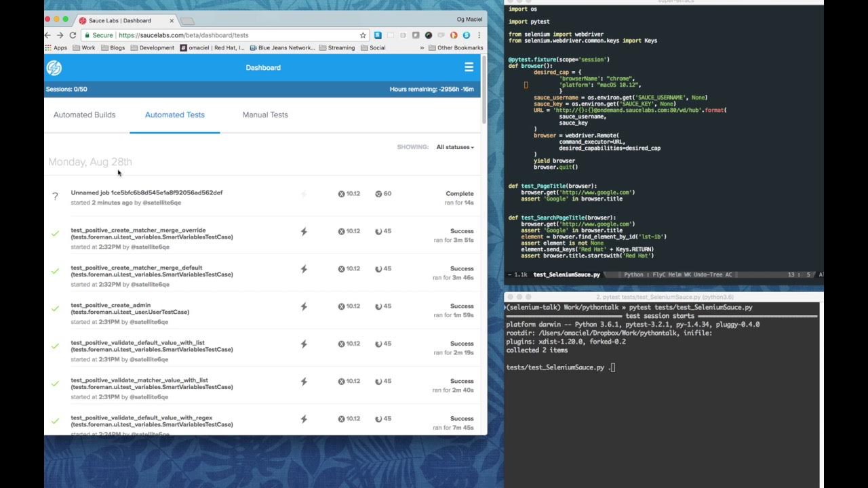Open the Unnamed job 1ce5bfc6b8d545e1a8f92056ad562def
The height and width of the screenshot is (488, 868).
click(147, 192)
